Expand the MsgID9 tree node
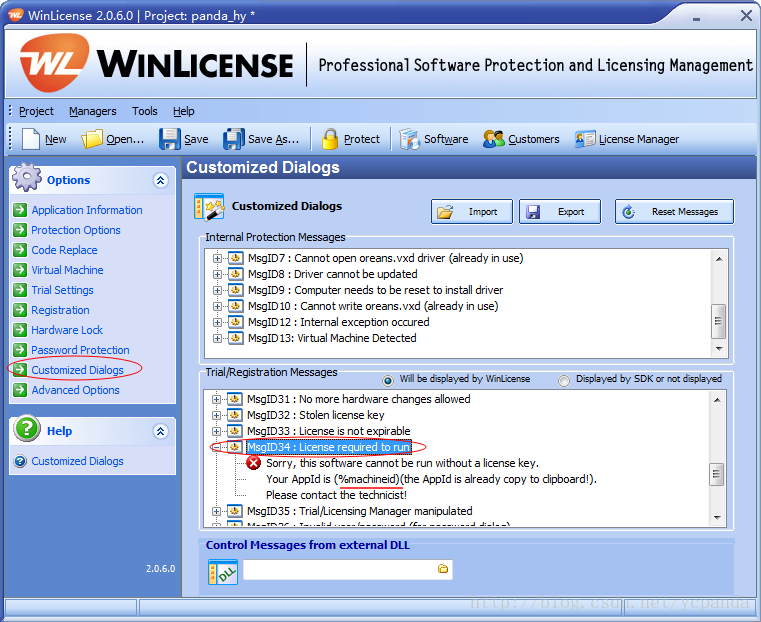761x622 pixels. click(x=217, y=290)
